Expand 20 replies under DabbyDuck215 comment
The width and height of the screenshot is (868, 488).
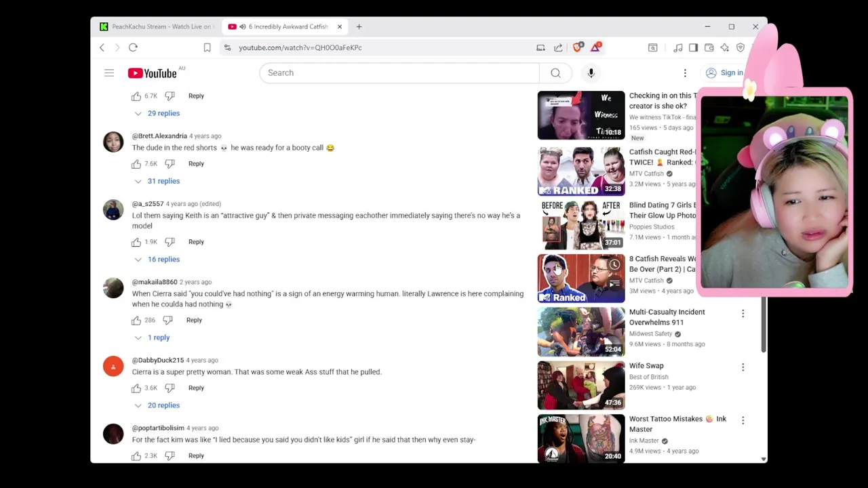(x=157, y=405)
